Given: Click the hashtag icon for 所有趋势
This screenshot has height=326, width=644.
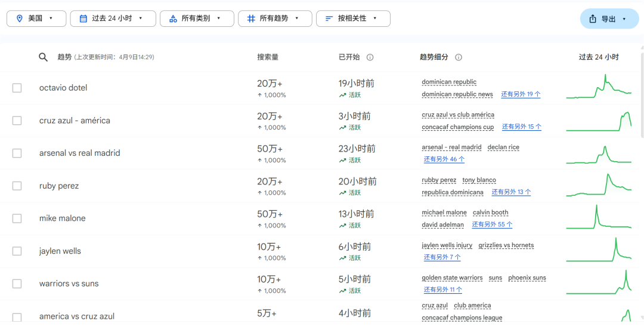Looking at the screenshot, I should point(251,19).
